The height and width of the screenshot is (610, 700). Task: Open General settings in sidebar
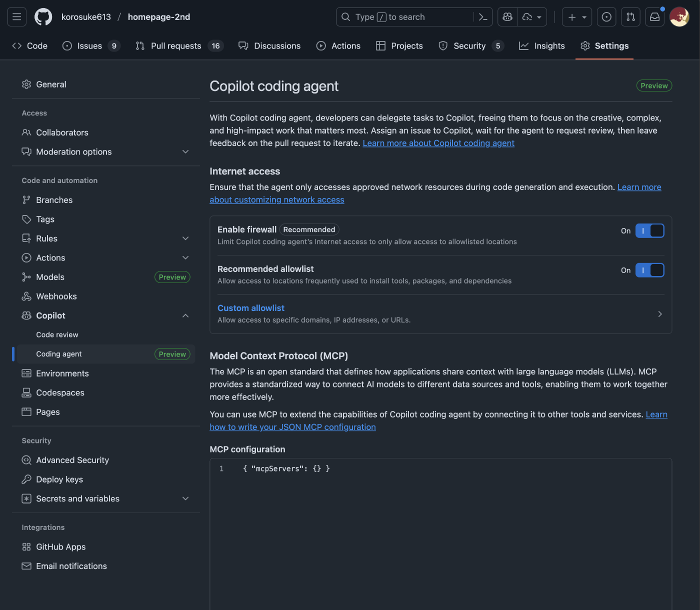106,84
